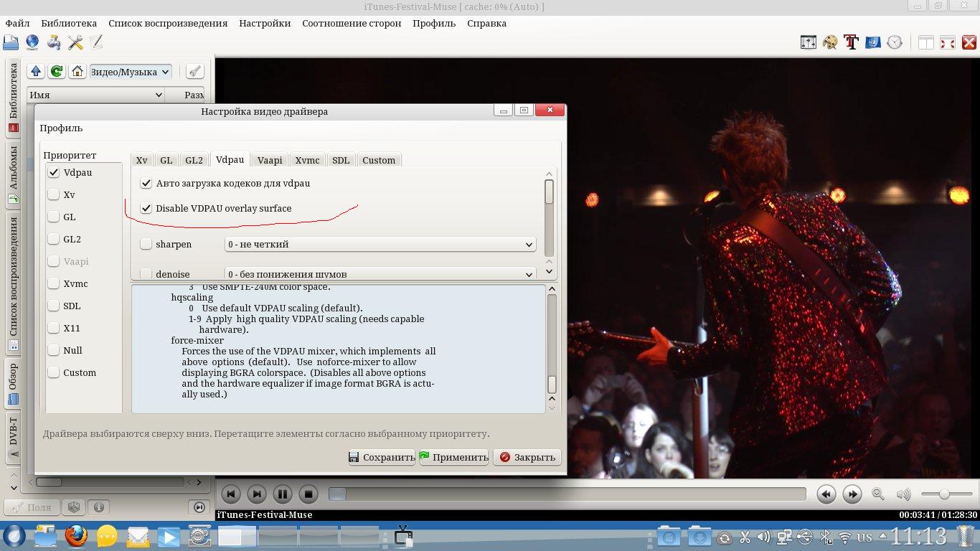The width and height of the screenshot is (980, 551).
Task: Pause the video playback
Action: 283,494
